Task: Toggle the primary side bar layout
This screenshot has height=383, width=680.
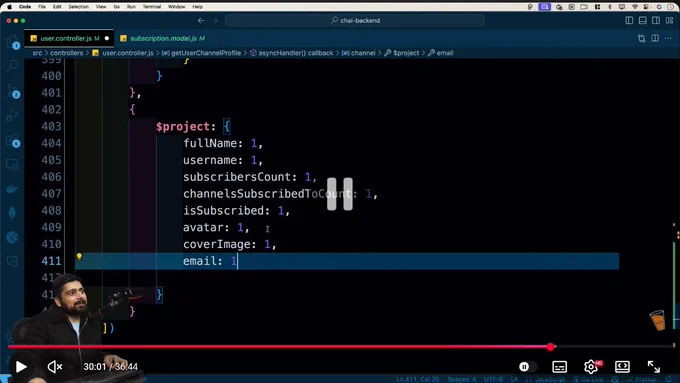Action: 629,20
